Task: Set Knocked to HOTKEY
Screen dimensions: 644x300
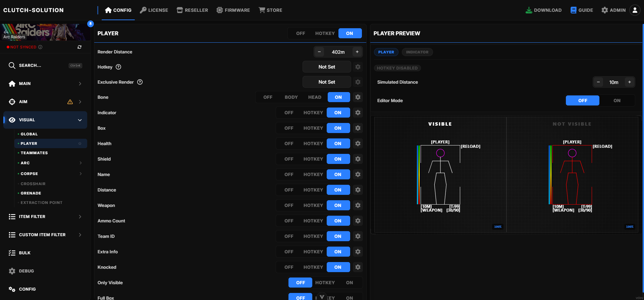Action: click(x=313, y=267)
